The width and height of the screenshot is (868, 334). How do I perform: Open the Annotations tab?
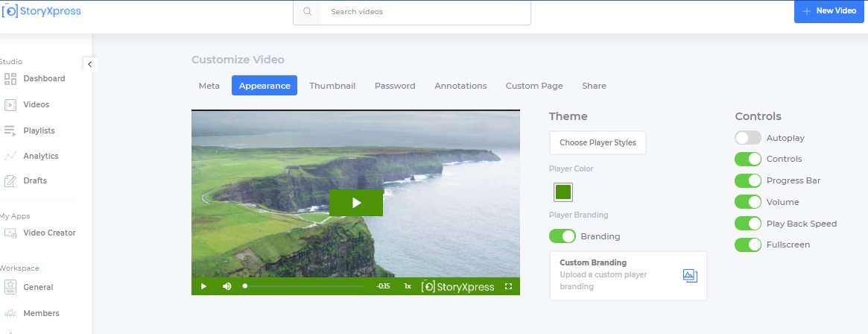pos(460,86)
